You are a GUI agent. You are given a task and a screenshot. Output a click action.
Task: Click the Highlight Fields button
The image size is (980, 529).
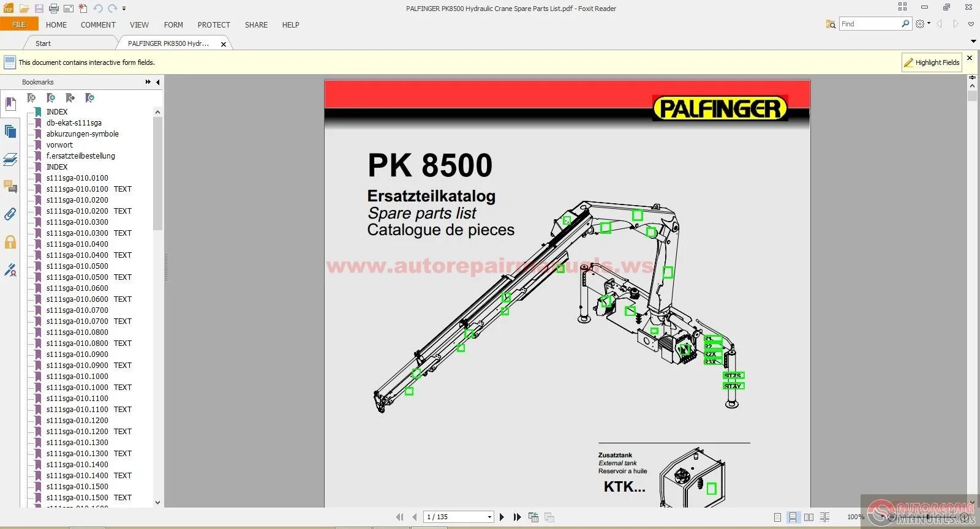click(x=932, y=62)
